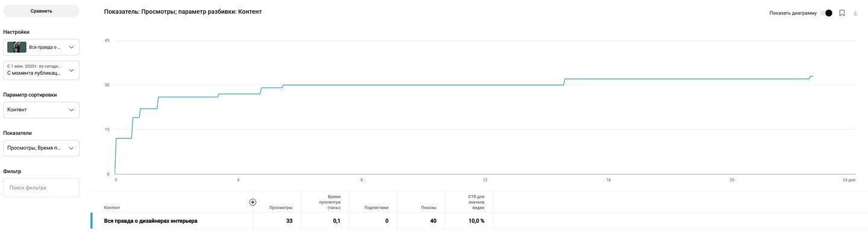Open the video selector dropdown Вся правда о
This screenshot has height=250, width=868.
pyautogui.click(x=42, y=47)
